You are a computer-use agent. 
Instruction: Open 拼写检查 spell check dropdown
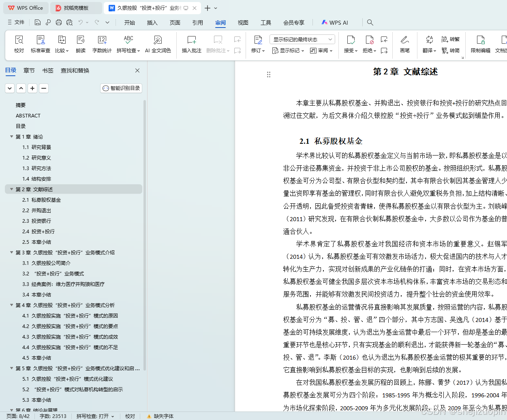[x=128, y=51]
